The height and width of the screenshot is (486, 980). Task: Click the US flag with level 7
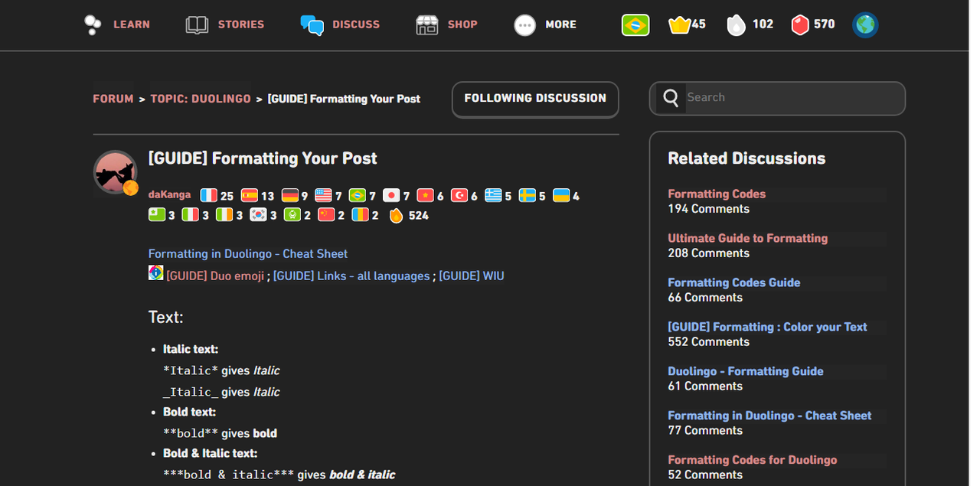(324, 196)
